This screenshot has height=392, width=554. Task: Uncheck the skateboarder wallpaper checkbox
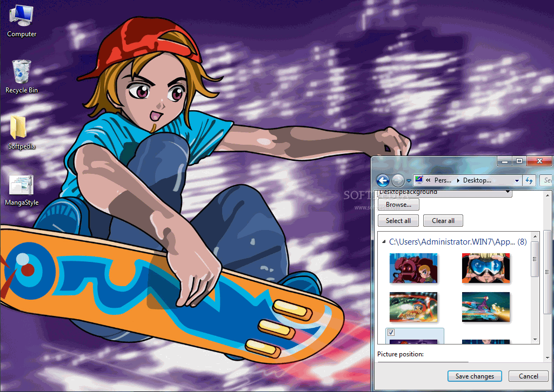(x=391, y=333)
